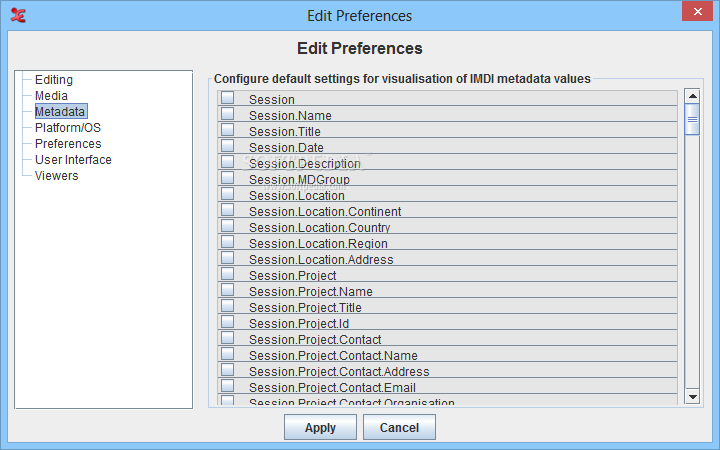Check the Session.Date box
The image size is (720, 450).
pos(227,146)
